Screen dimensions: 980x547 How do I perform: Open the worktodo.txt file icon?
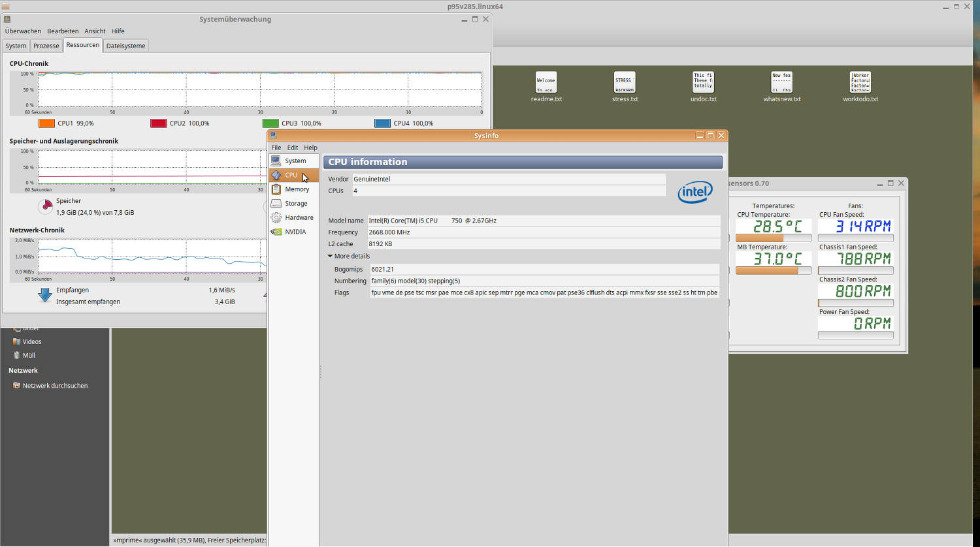point(860,82)
